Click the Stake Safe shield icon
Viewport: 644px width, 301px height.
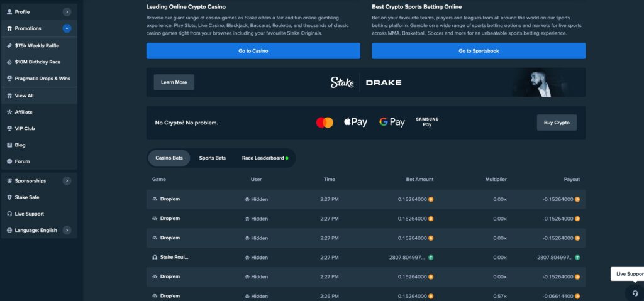coord(9,197)
